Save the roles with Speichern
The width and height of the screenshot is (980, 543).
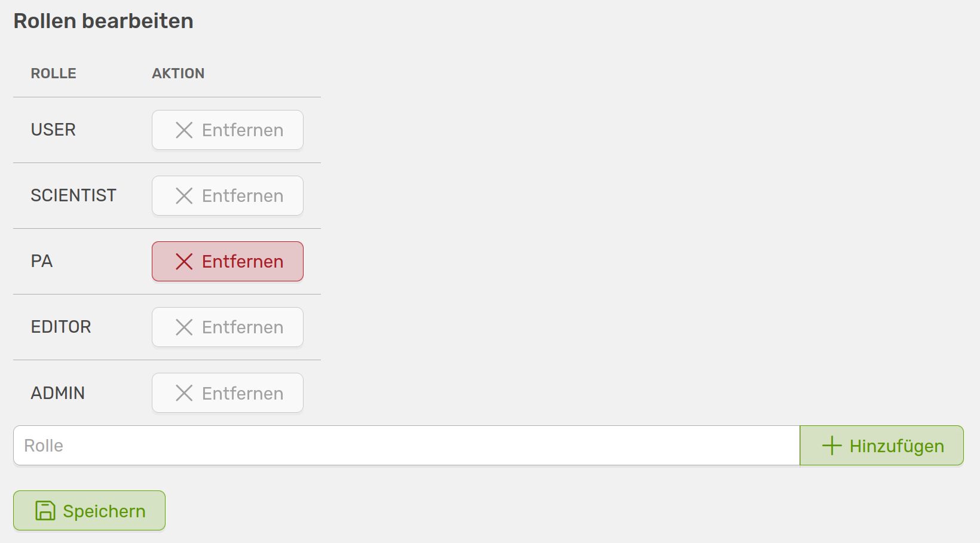tap(89, 511)
